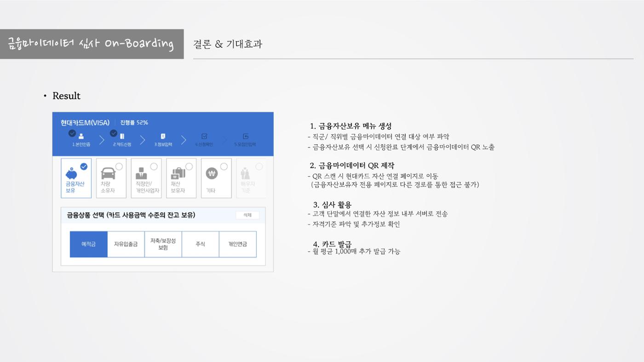Click the suitcase icon for 재산 보유자
Image resolution: width=644 pixels, height=362 pixels.
178,174
